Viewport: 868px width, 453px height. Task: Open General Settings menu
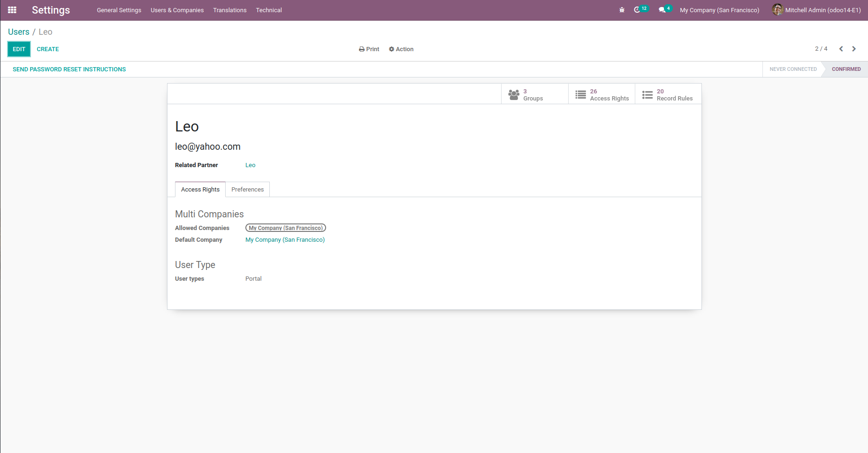point(119,10)
